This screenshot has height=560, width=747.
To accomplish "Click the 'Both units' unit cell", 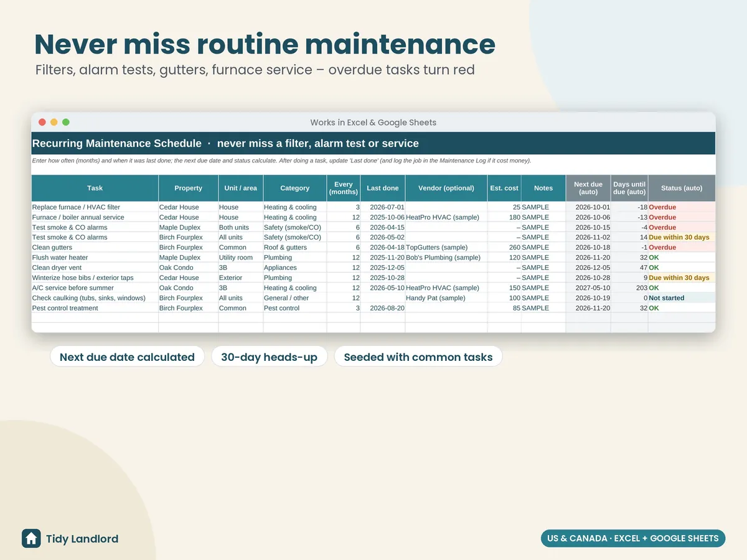I will tap(241, 228).
